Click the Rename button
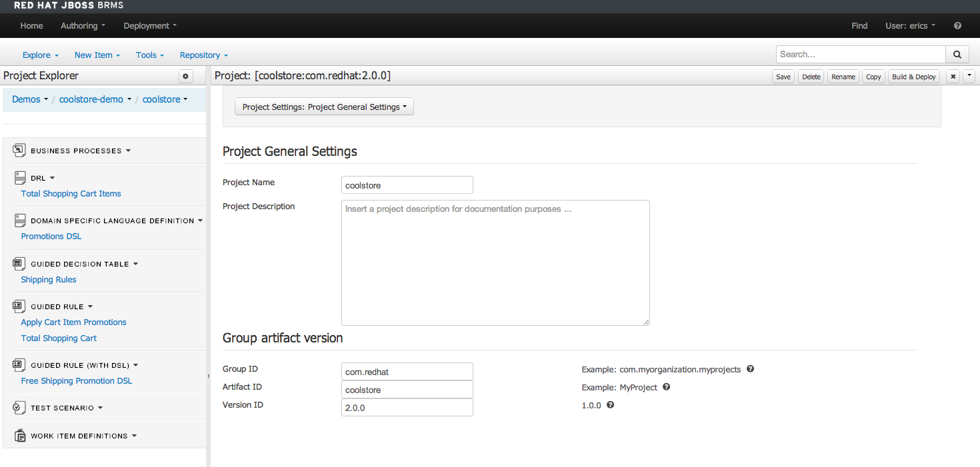 [x=843, y=77]
